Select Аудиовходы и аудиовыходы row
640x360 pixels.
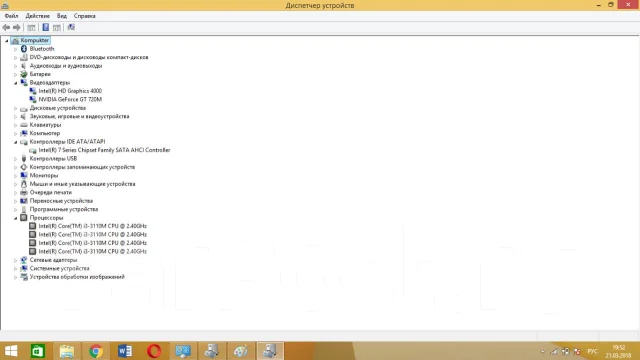(x=66, y=66)
